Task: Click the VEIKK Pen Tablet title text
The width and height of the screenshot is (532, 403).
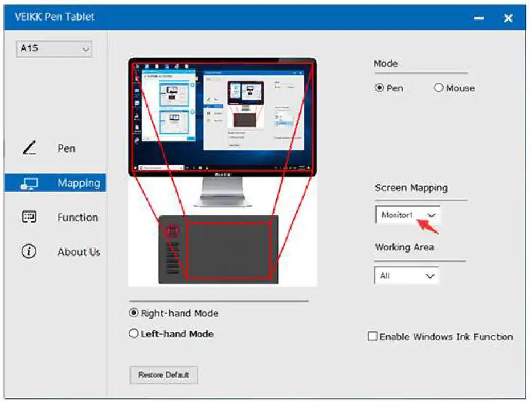Action: 54,17
